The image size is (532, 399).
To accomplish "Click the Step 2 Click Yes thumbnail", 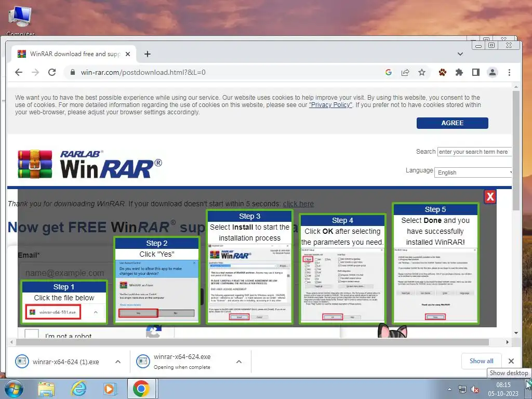I will pyautogui.click(x=157, y=280).
